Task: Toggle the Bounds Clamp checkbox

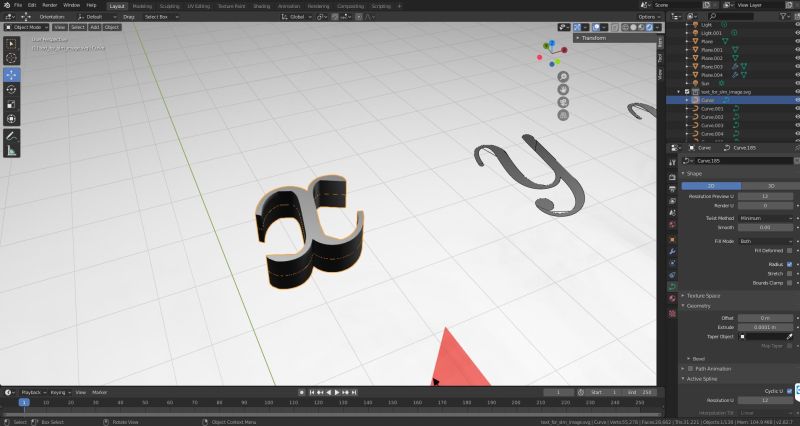Action: (x=789, y=283)
